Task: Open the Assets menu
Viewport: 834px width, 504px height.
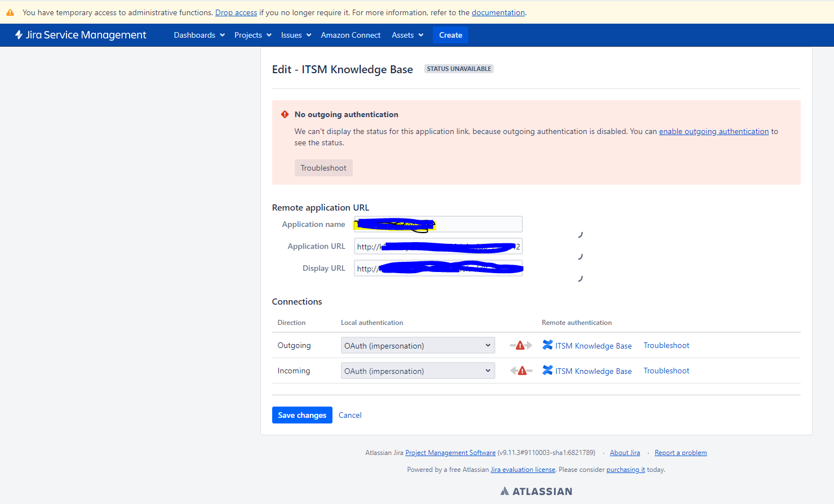Action: pos(407,35)
